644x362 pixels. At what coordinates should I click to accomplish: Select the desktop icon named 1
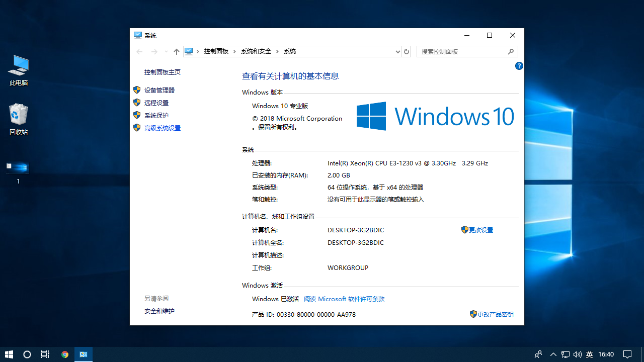point(18,172)
